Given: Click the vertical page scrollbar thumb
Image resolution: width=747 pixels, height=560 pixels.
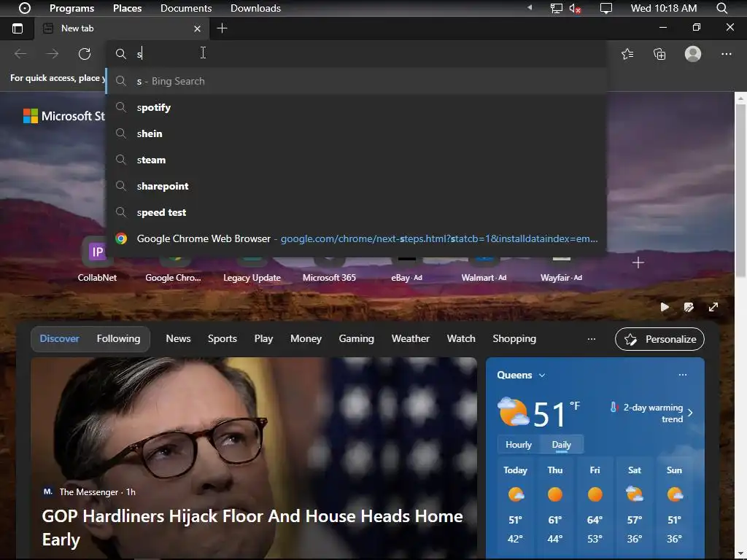Looking at the screenshot, I should tap(740, 190).
